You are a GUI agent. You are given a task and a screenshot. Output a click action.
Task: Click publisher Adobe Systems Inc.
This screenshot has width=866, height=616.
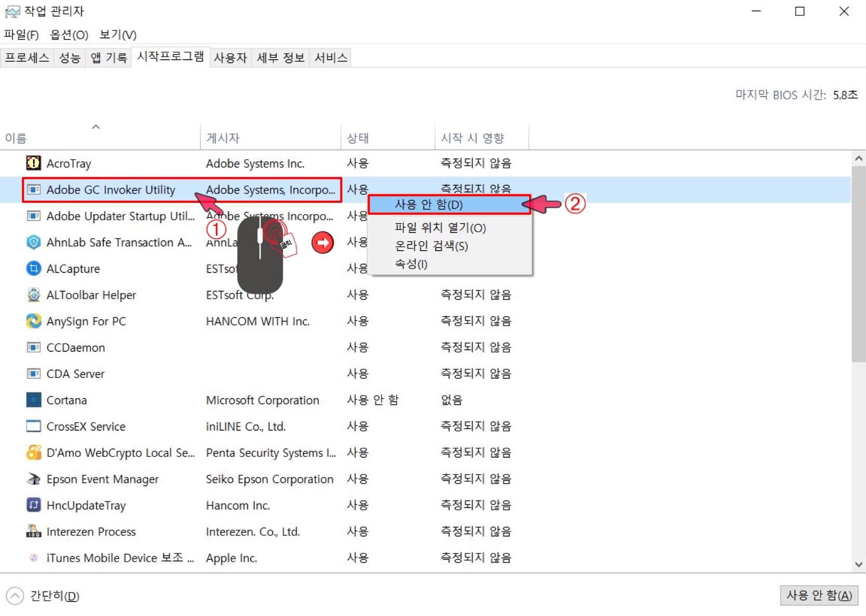tap(254, 163)
